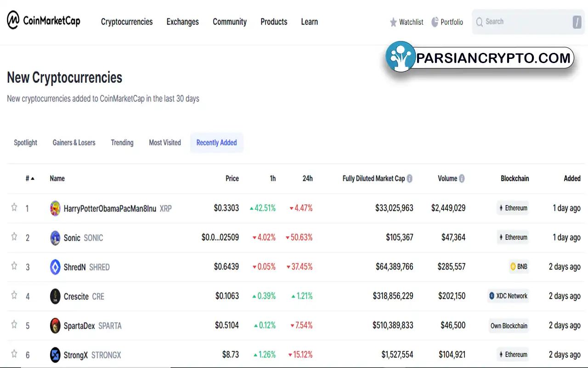This screenshot has width=588, height=368.
Task: Click the Crescite coin logo
Action: [55, 296]
